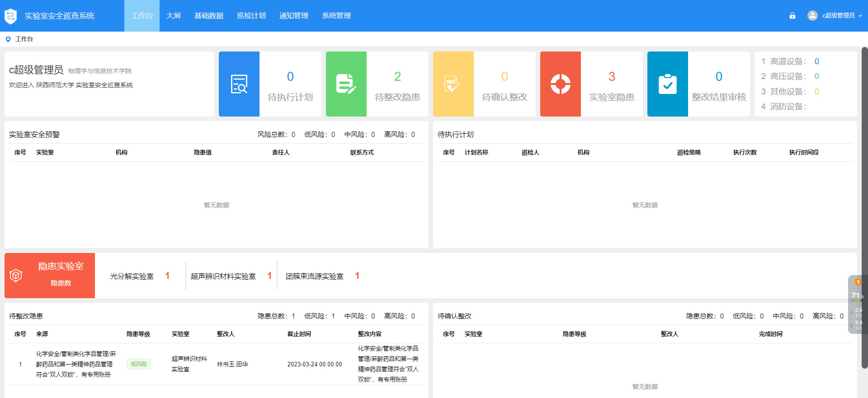Viewport: 868px width, 398px height.
Task: Click the 超声辨识材料实验室 cell in 待整改隐患 table
Action: click(189, 364)
